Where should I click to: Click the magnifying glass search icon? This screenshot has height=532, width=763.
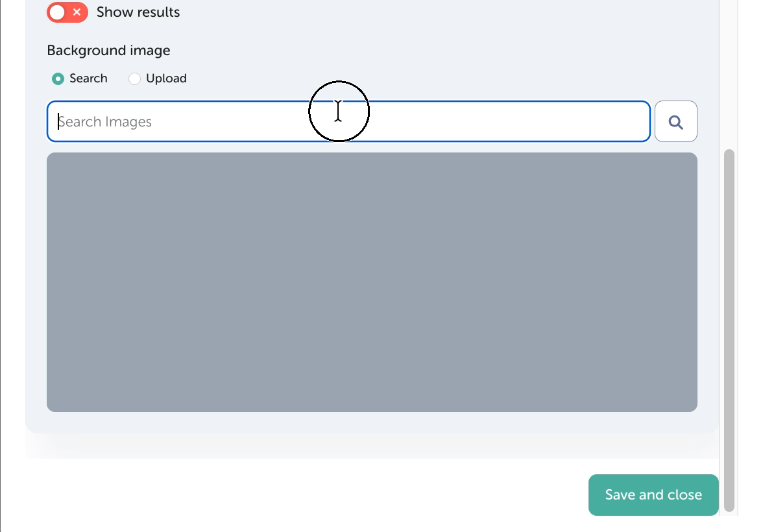pyautogui.click(x=675, y=122)
